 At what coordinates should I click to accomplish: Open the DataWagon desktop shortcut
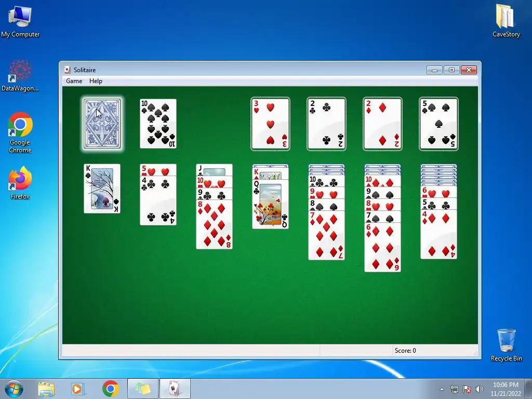coord(20,76)
